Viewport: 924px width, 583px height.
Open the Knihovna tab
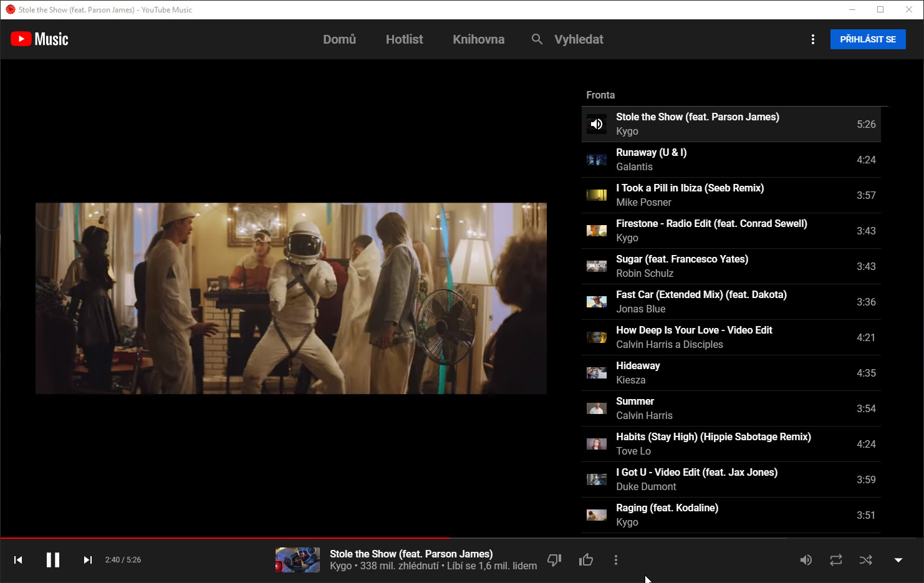point(478,39)
